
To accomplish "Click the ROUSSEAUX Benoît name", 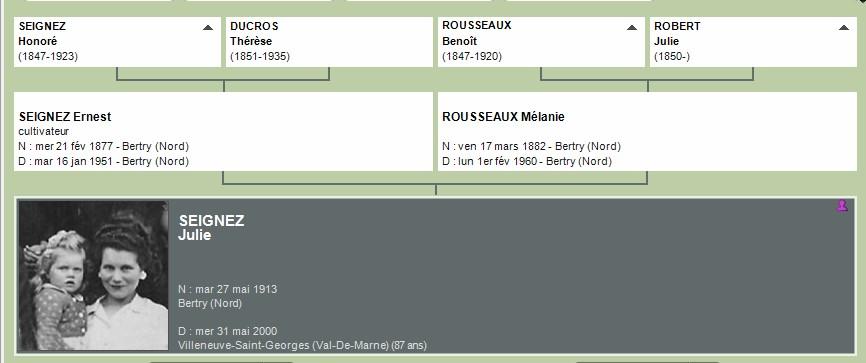I will click(x=477, y=33).
